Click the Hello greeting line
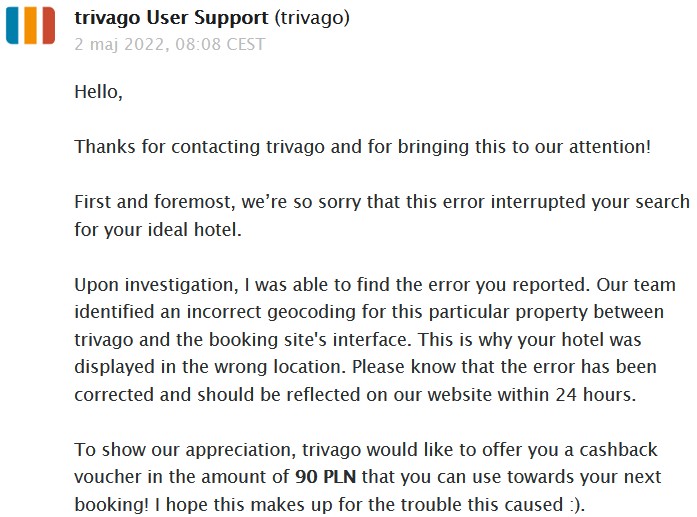This screenshot has height=517, width=697. [x=98, y=92]
